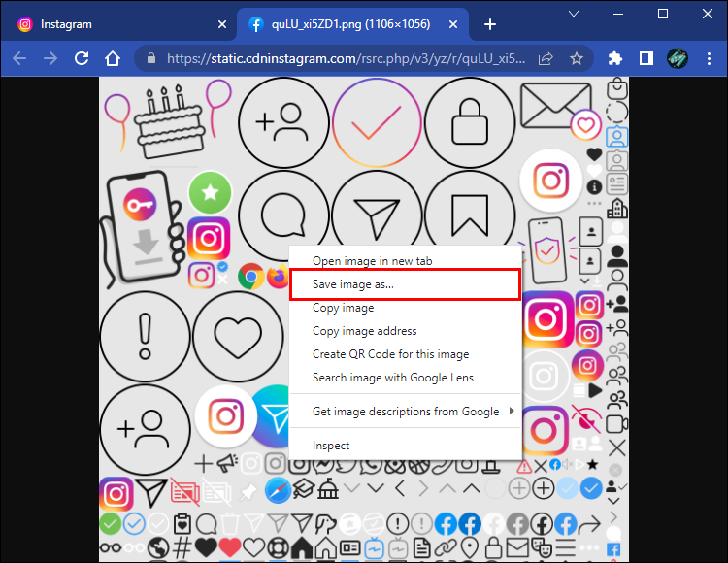The height and width of the screenshot is (563, 728).
Task: Toggle the browser side panel
Action: tap(645, 58)
